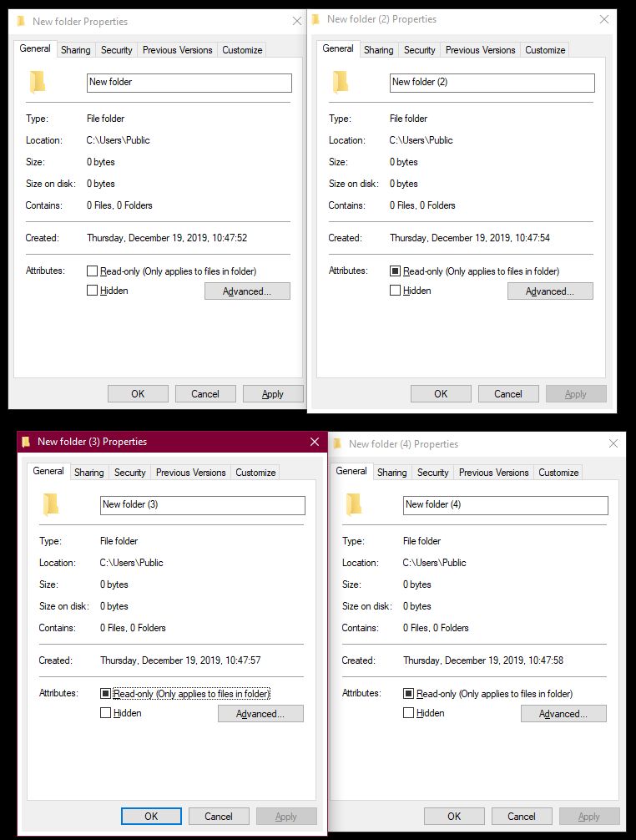Click the New folder (4) name field

506,505
